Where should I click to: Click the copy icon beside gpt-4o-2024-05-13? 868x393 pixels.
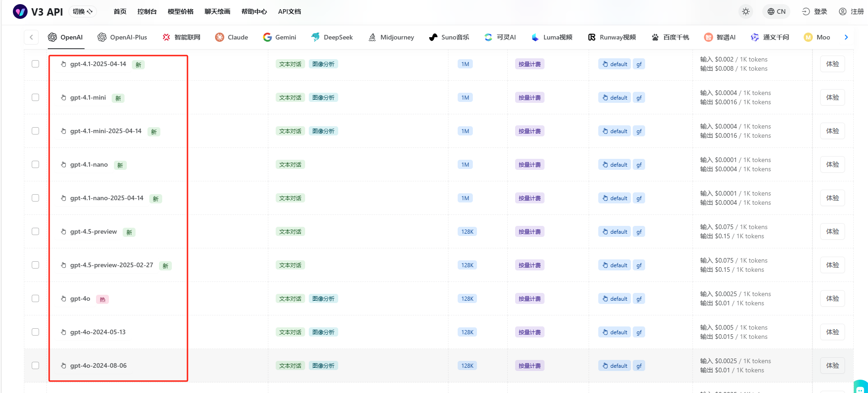pos(63,332)
